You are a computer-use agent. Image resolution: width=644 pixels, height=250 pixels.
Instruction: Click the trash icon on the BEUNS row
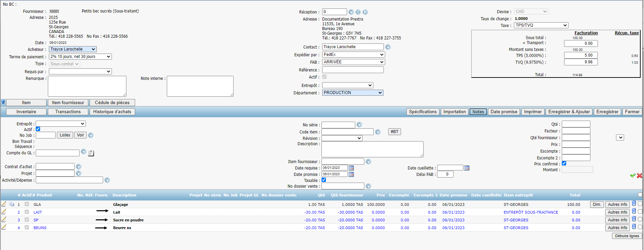(x=634, y=227)
